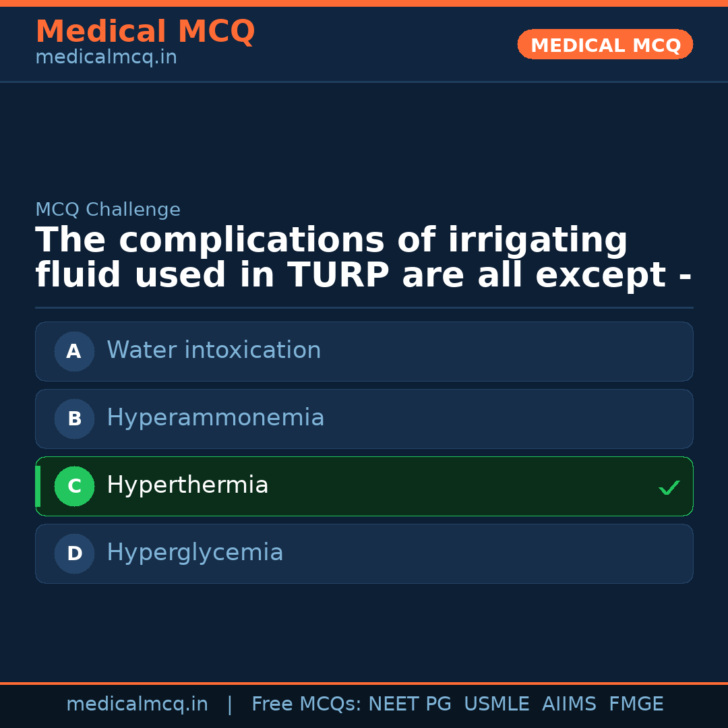Pick the Hyperthermia answer text
728x728 pixels.
187,485
